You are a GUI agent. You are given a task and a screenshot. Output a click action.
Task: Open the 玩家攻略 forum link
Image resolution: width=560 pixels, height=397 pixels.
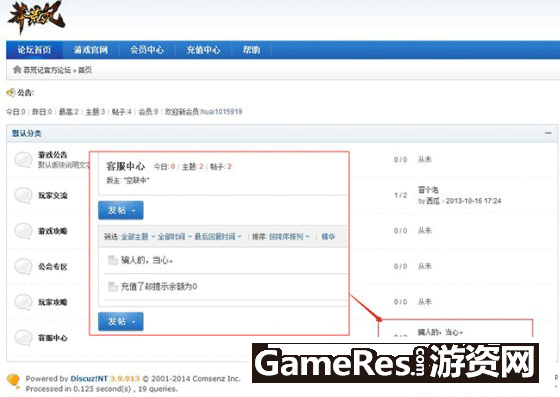(53, 302)
